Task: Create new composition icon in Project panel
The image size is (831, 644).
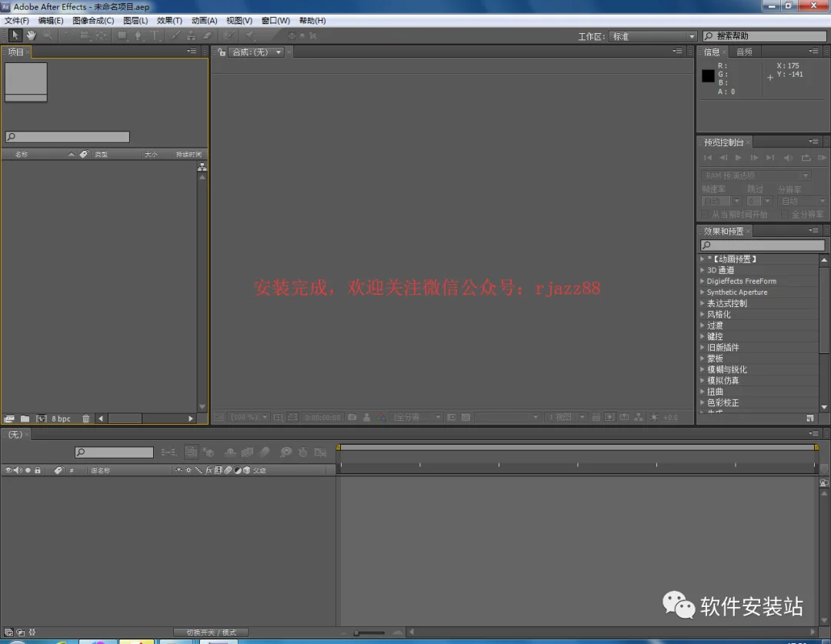Action: point(42,419)
